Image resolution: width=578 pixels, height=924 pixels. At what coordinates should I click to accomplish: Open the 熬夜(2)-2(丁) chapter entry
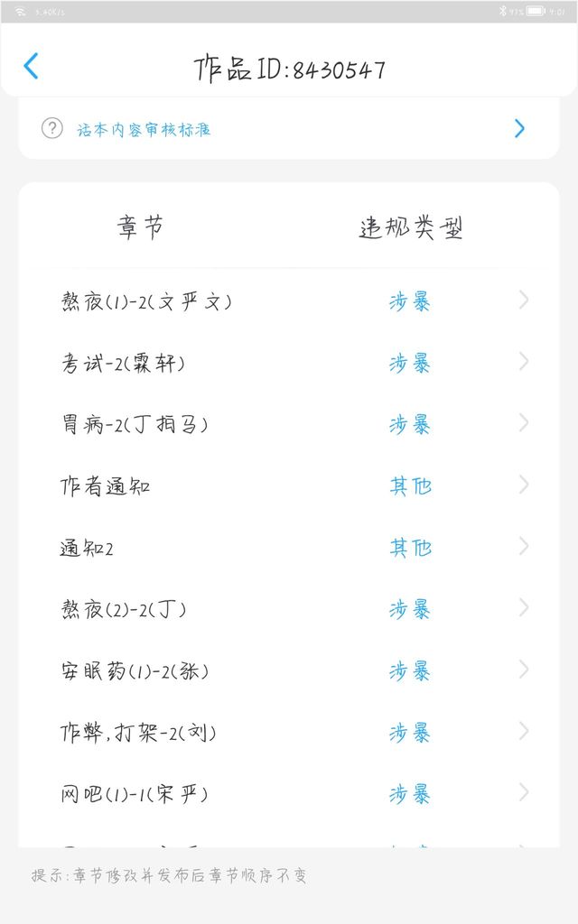[124, 609]
